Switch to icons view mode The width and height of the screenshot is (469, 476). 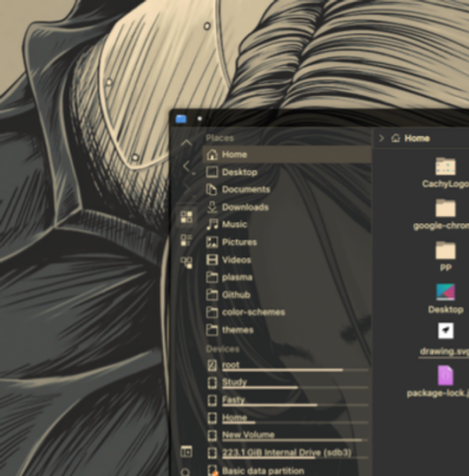(x=186, y=217)
